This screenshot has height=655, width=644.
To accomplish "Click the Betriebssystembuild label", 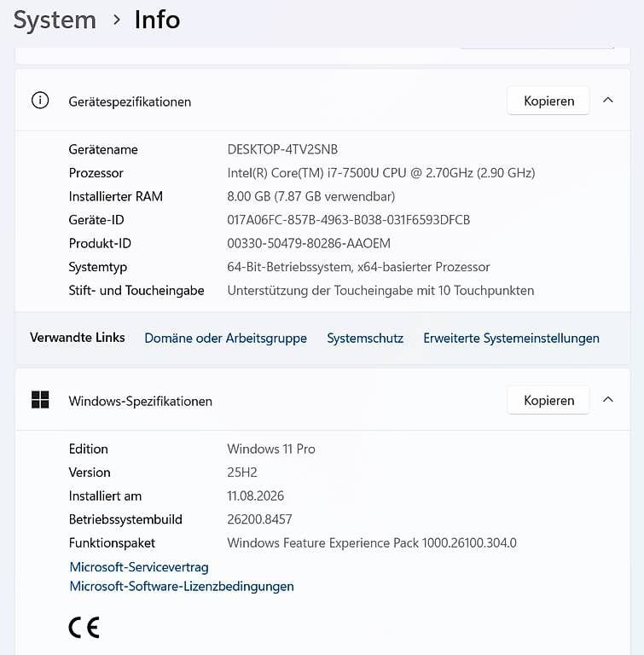I will [x=125, y=519].
